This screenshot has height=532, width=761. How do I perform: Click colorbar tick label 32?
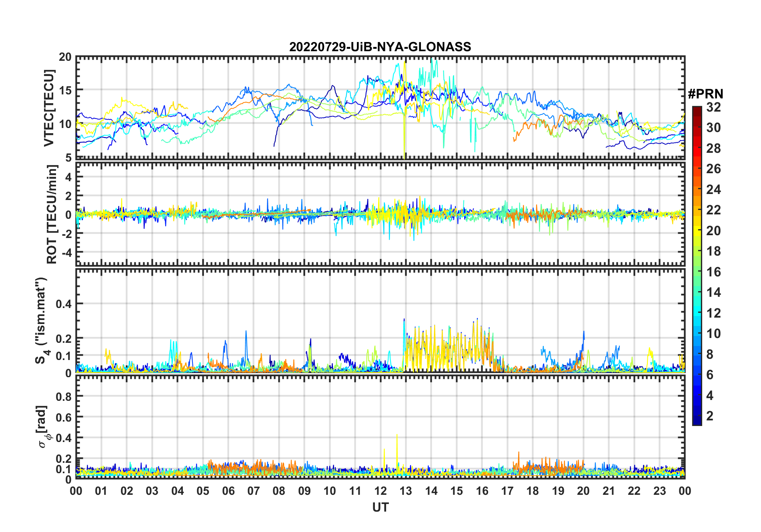click(713, 107)
